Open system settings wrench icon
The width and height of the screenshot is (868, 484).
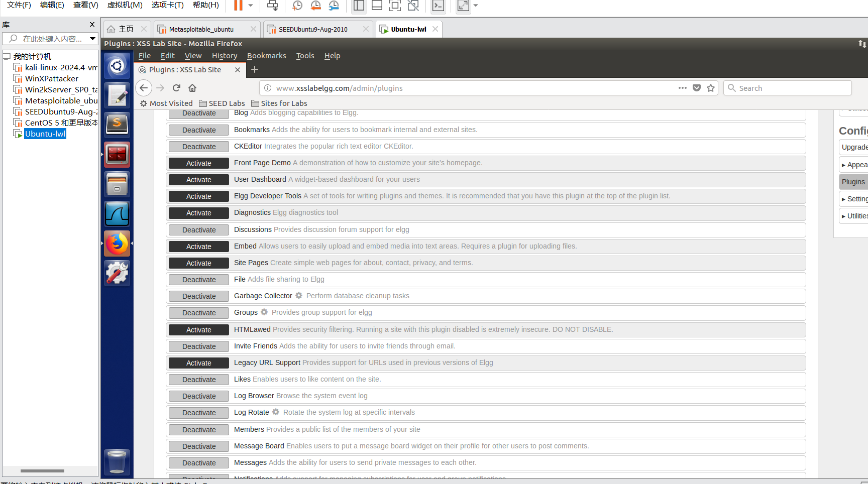[117, 273]
